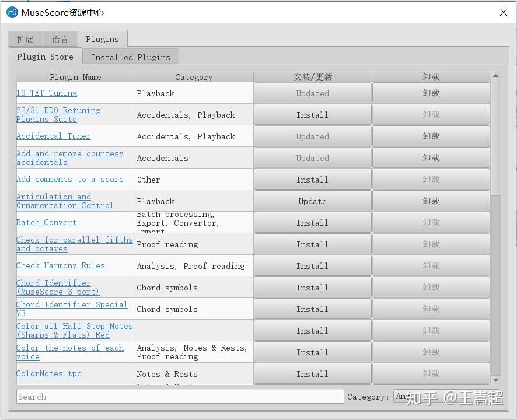The width and height of the screenshot is (517, 420).
Task: Open the Installed Plugins tab
Action: coord(130,57)
